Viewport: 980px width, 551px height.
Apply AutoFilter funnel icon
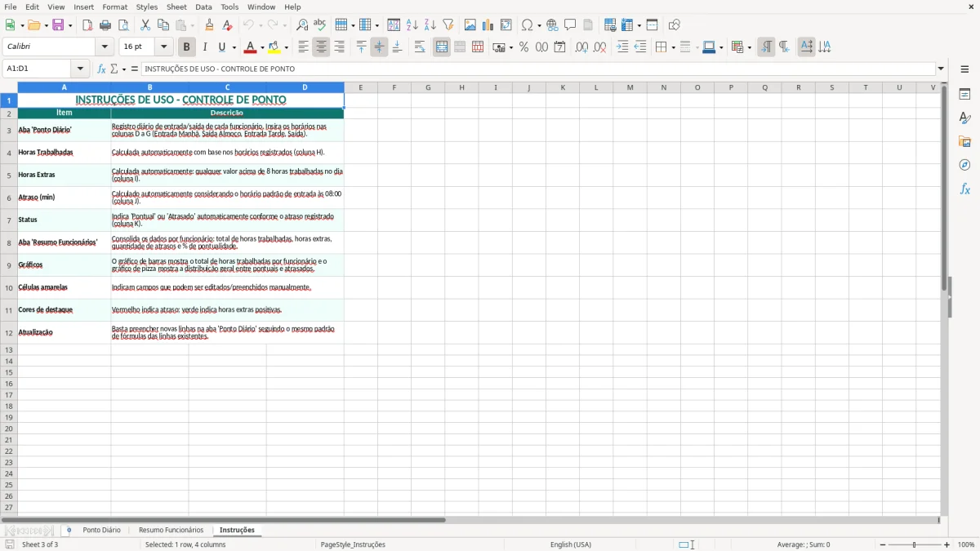tap(448, 25)
